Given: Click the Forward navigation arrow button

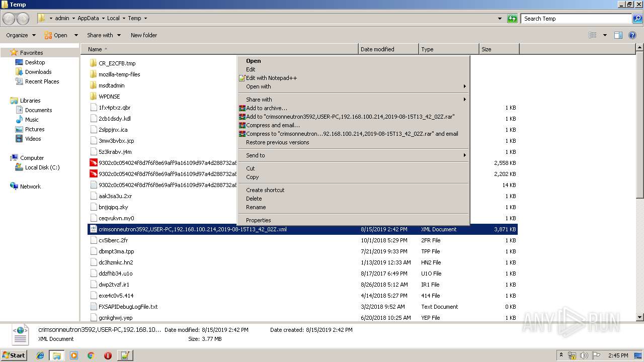Looking at the screenshot, I should [x=23, y=19].
